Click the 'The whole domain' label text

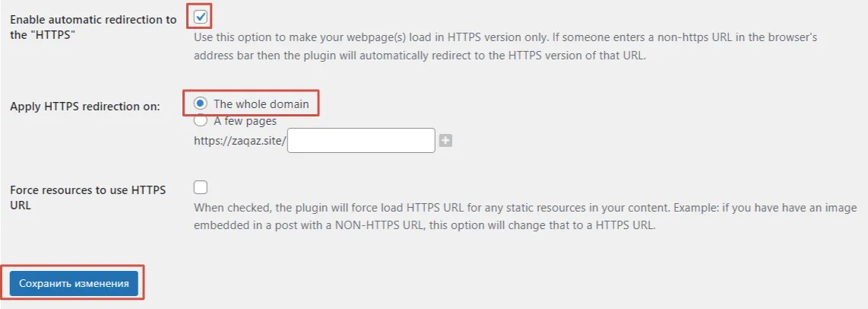click(261, 104)
